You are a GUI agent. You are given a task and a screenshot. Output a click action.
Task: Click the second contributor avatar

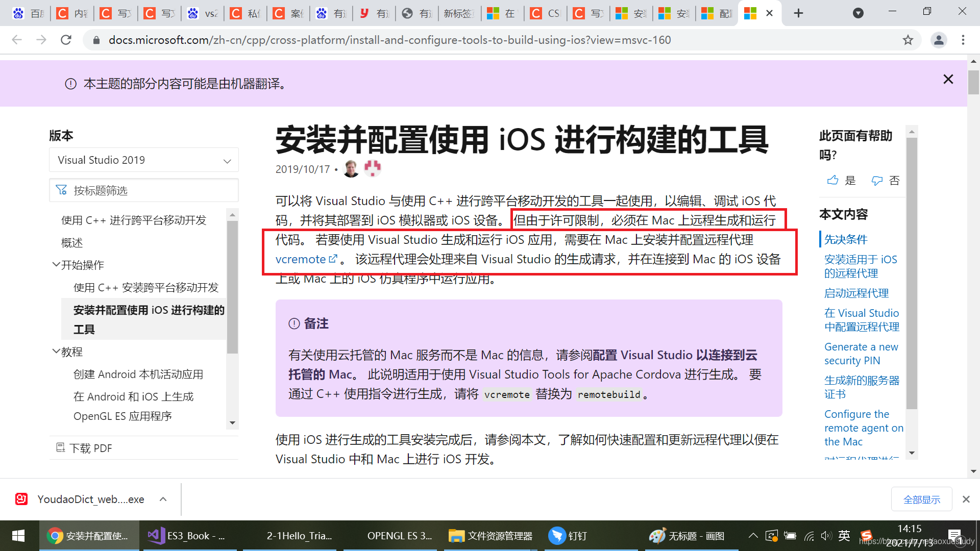(373, 168)
